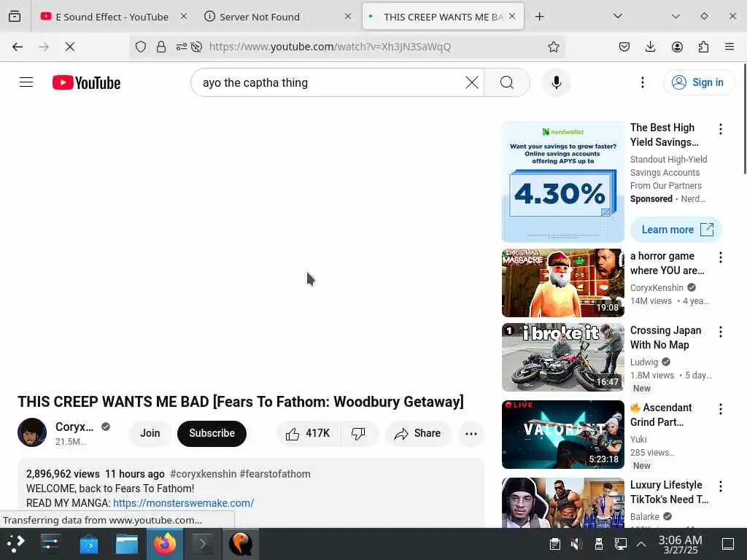The height and width of the screenshot is (560, 747).
Task: Open Firefox View at tab bar start
Action: [x=15, y=17]
